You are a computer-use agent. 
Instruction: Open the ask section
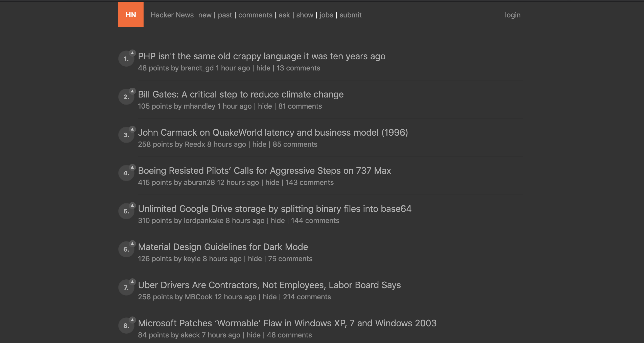point(284,15)
